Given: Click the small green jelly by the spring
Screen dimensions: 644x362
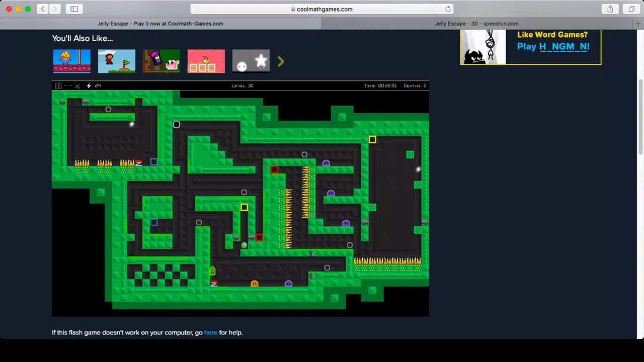Looking at the screenshot, I should tap(212, 271).
